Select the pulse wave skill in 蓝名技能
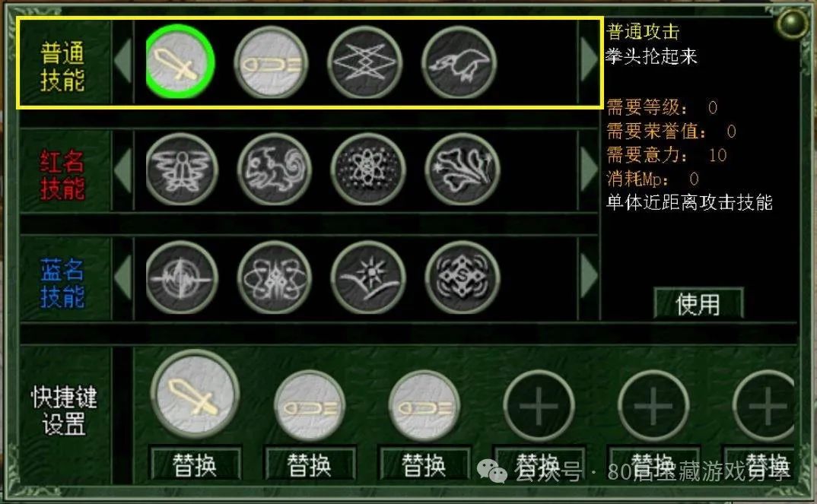 (x=181, y=277)
